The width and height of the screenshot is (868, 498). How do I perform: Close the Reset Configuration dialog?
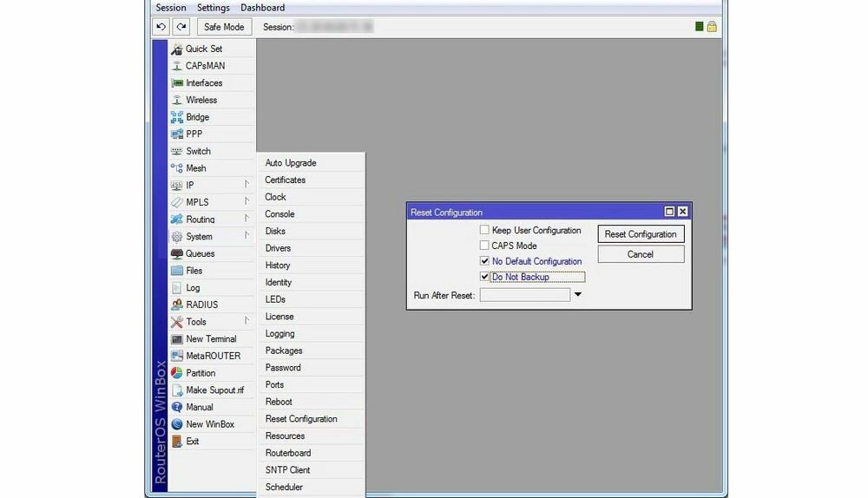[682, 212]
